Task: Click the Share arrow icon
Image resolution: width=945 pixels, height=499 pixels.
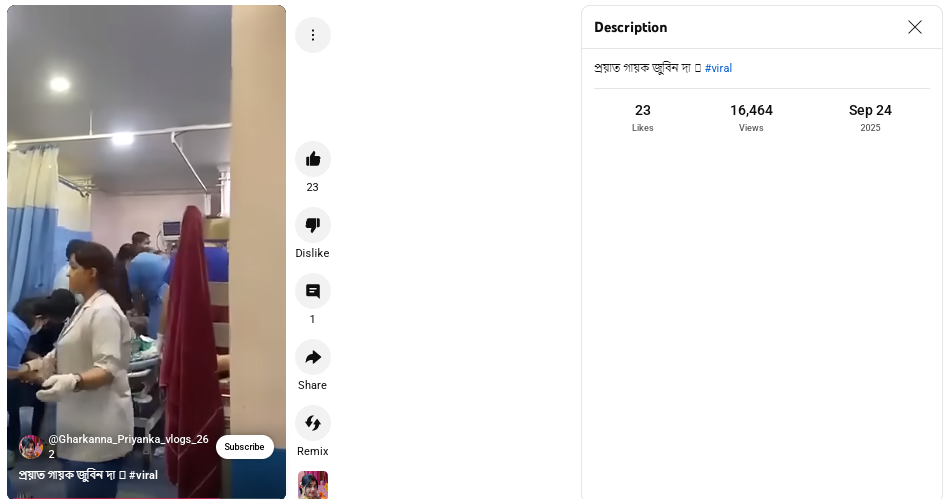Action: point(313,357)
